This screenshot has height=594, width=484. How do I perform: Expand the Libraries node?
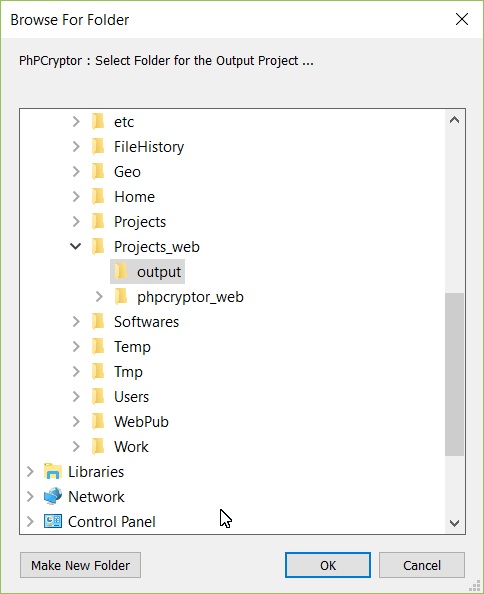click(x=30, y=472)
